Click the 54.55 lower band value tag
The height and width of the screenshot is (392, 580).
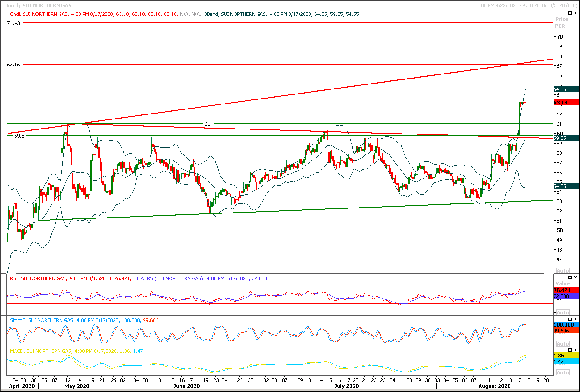tap(565, 186)
